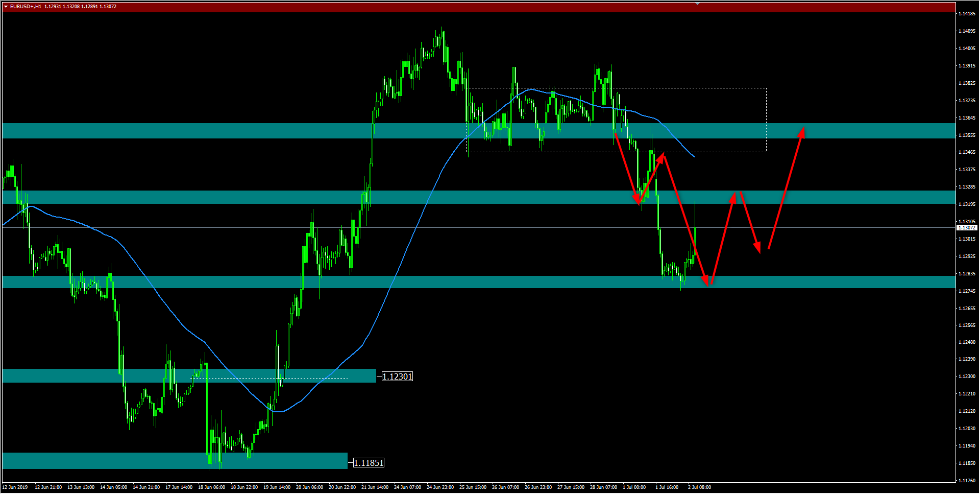This screenshot has height=494, width=980.
Task: Click the 1.11760 price at axis bottom
Action: (x=966, y=481)
